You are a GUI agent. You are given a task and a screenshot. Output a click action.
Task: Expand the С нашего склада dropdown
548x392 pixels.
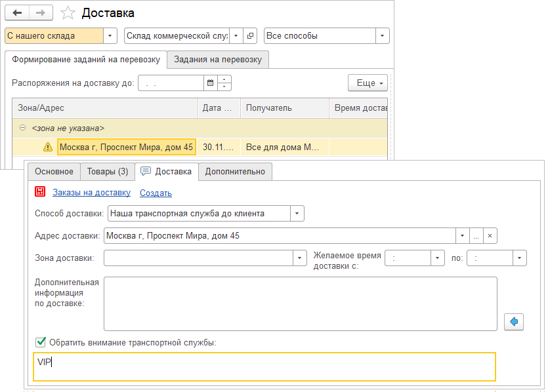pos(110,36)
